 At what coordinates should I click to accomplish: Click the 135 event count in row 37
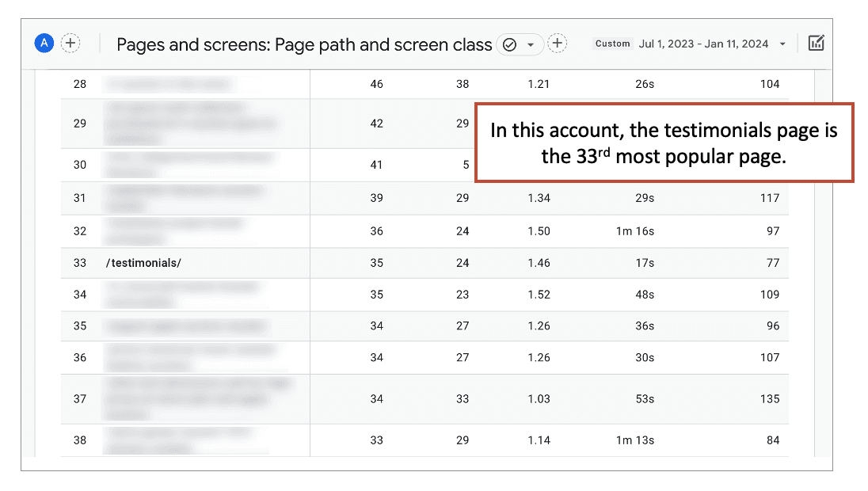(769, 399)
